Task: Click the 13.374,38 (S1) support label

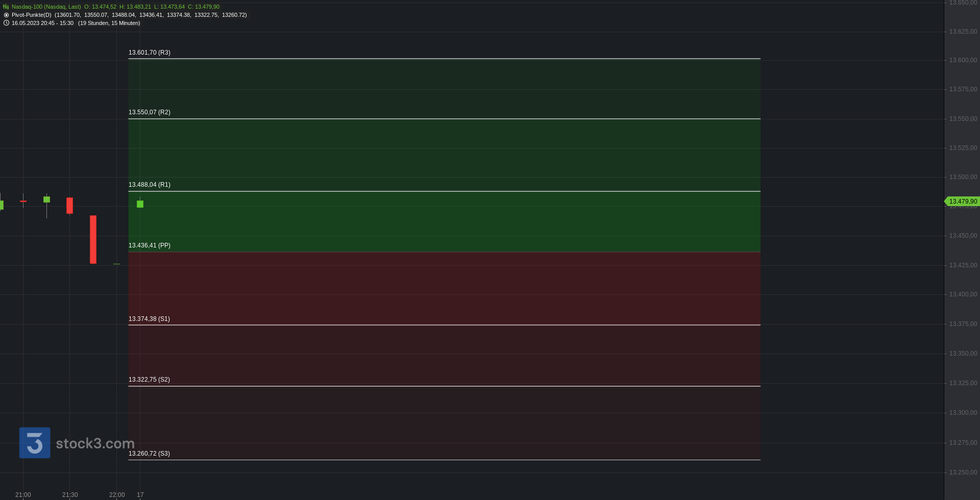Action: tap(149, 319)
